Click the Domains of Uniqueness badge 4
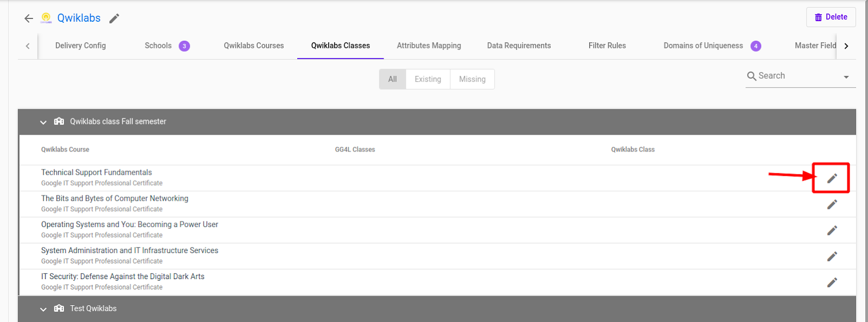This screenshot has height=322, width=868. [x=756, y=46]
